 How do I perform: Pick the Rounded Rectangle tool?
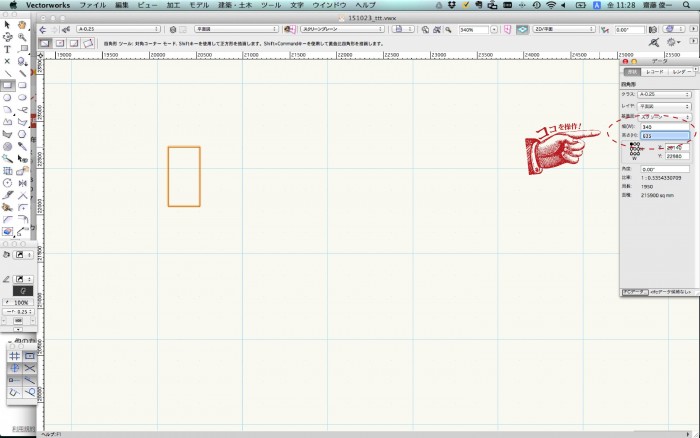(x=21, y=85)
